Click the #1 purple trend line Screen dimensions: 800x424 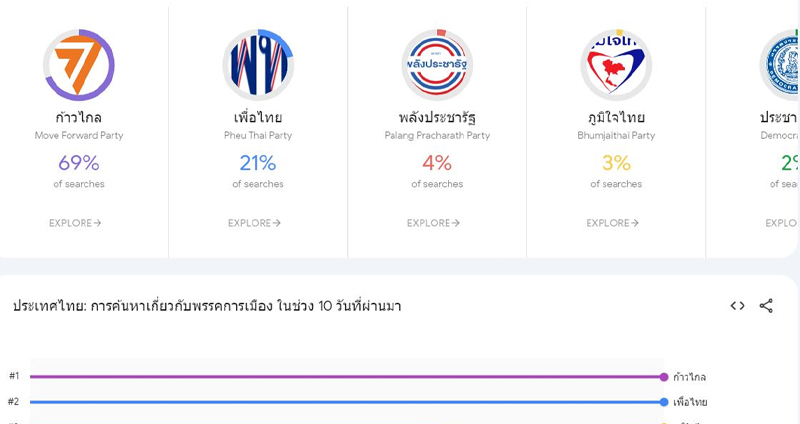(346, 377)
